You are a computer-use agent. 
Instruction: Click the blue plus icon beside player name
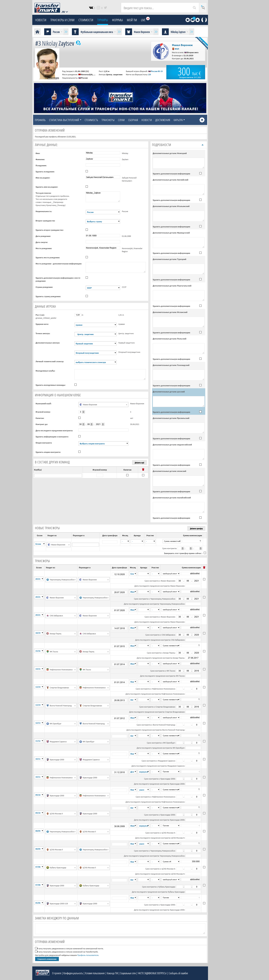click(78, 43)
